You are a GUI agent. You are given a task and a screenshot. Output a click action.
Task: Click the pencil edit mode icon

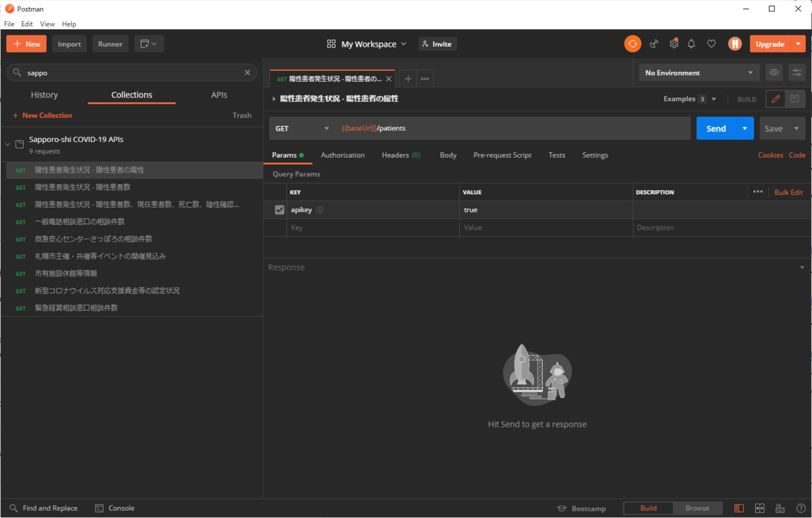click(775, 99)
